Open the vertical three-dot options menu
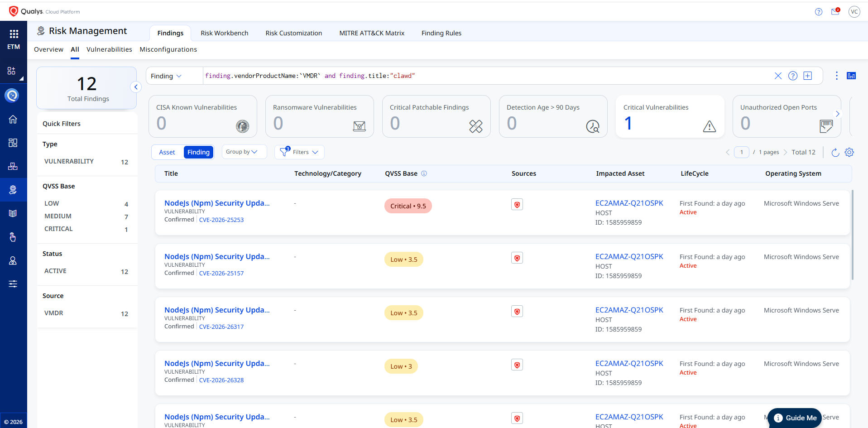The image size is (868, 428). (837, 76)
